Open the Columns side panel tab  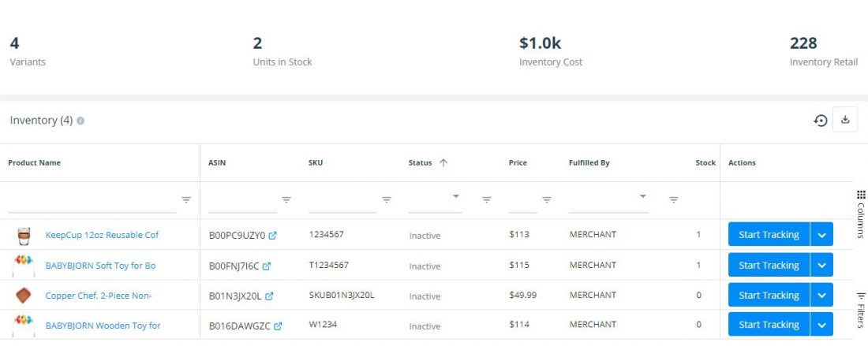[861, 214]
